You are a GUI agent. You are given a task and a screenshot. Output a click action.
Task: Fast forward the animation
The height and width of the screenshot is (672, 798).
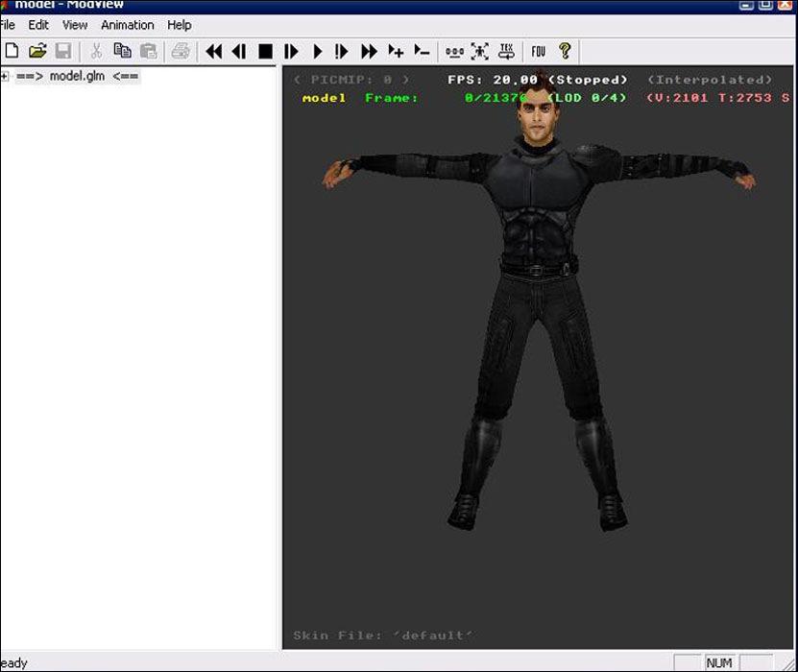tap(369, 51)
